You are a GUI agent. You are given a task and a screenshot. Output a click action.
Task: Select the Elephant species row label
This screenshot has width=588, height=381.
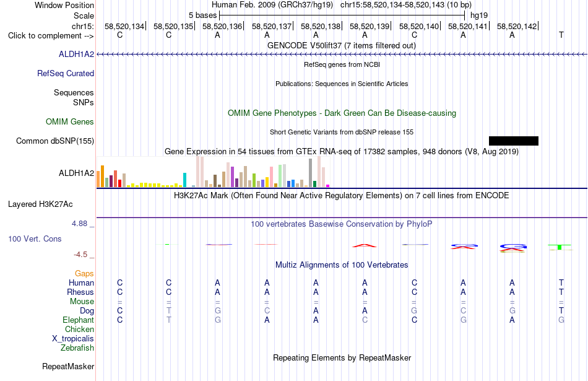[78, 320]
